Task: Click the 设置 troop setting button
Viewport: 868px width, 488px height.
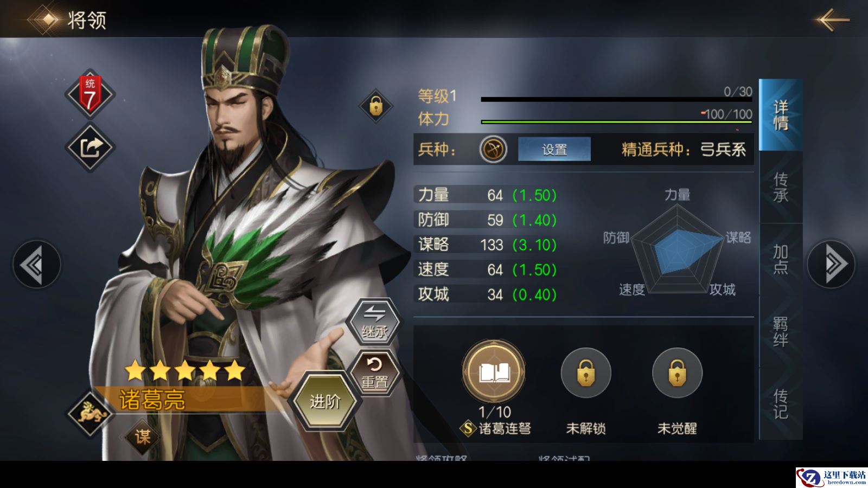Action: (554, 149)
